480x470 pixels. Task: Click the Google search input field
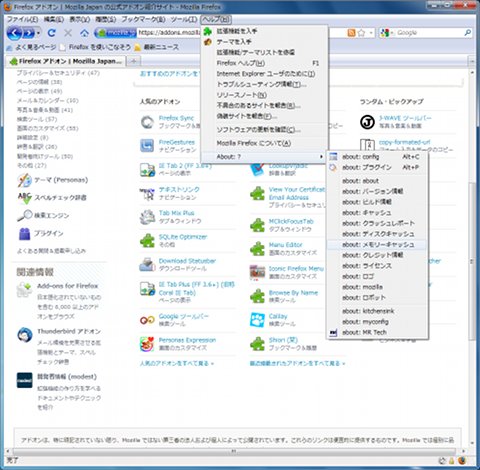(429, 33)
